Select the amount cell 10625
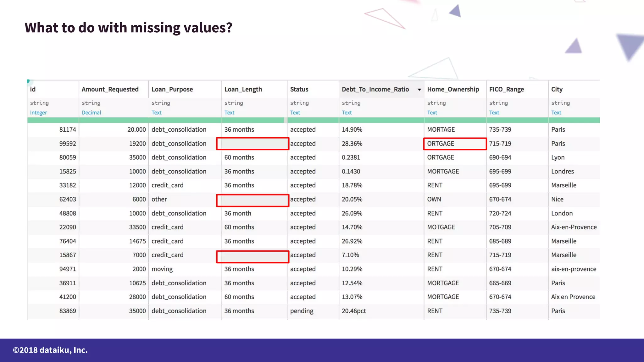 [x=137, y=283]
